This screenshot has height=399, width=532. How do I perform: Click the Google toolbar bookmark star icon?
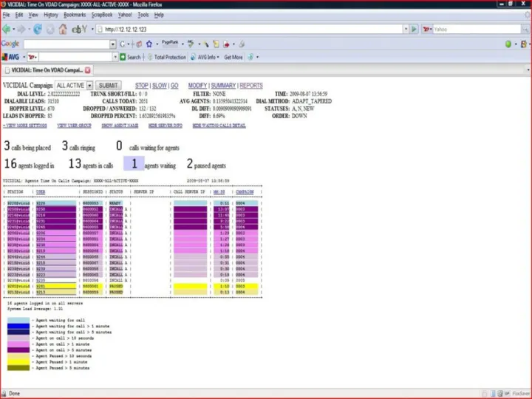pos(149,44)
